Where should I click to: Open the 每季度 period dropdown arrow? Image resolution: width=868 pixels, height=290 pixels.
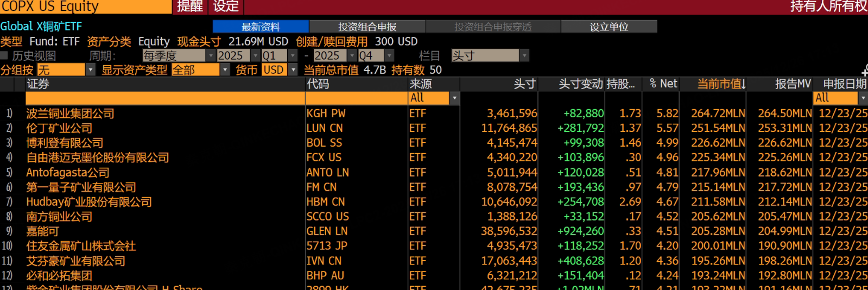(211, 55)
